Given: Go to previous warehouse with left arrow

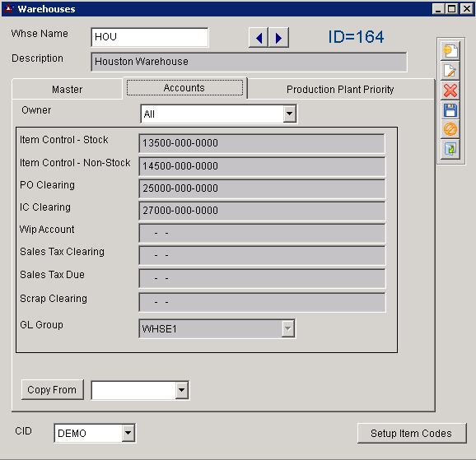Looking at the screenshot, I should [x=259, y=38].
